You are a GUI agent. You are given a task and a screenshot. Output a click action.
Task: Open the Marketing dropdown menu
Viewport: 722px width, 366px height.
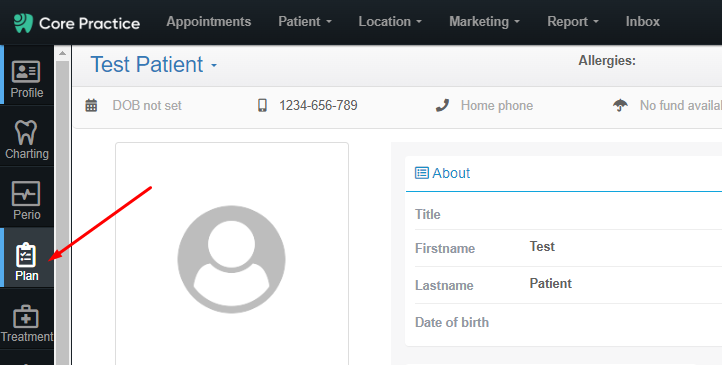[484, 22]
